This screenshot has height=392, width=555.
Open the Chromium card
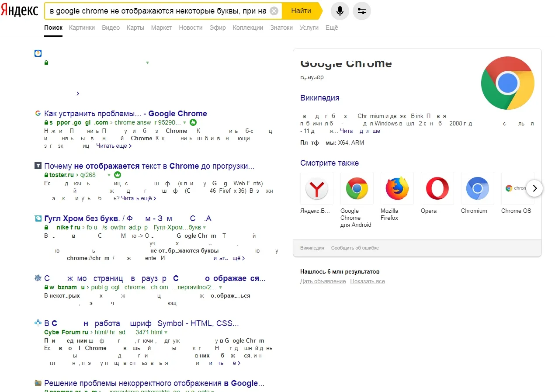coord(478,193)
